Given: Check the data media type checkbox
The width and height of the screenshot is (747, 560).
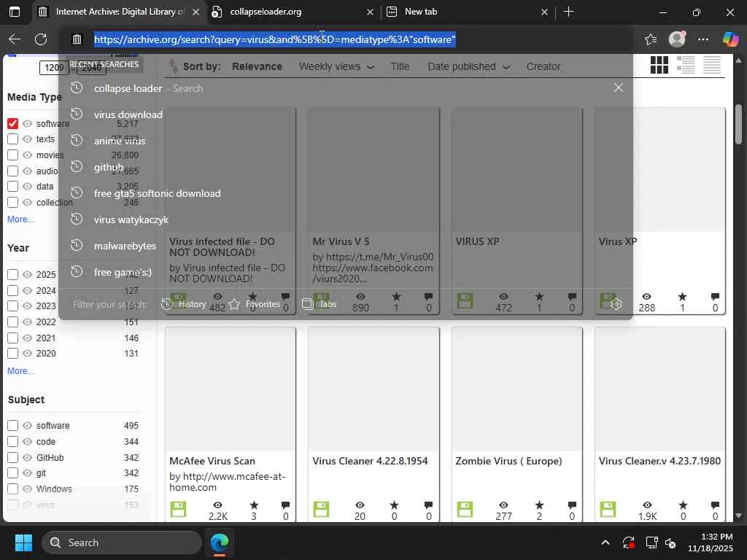Looking at the screenshot, I should pos(13,187).
